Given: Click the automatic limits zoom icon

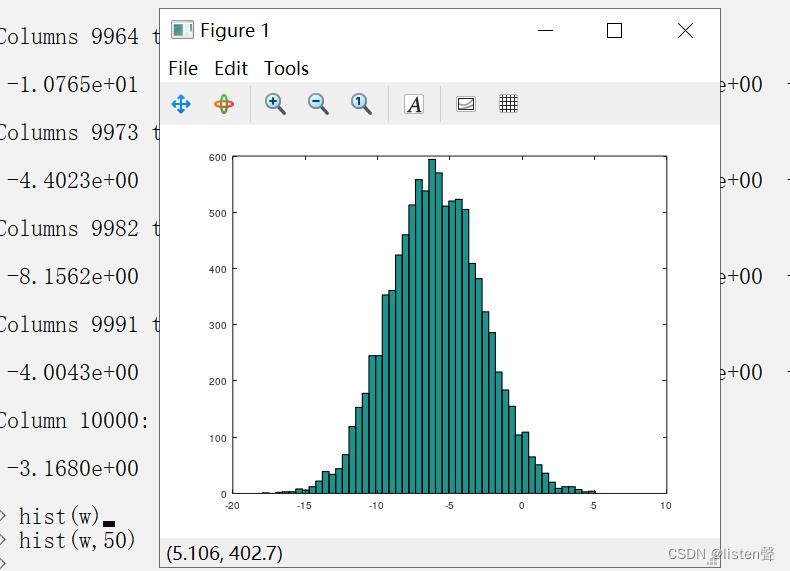Looking at the screenshot, I should pyautogui.click(x=361, y=104).
